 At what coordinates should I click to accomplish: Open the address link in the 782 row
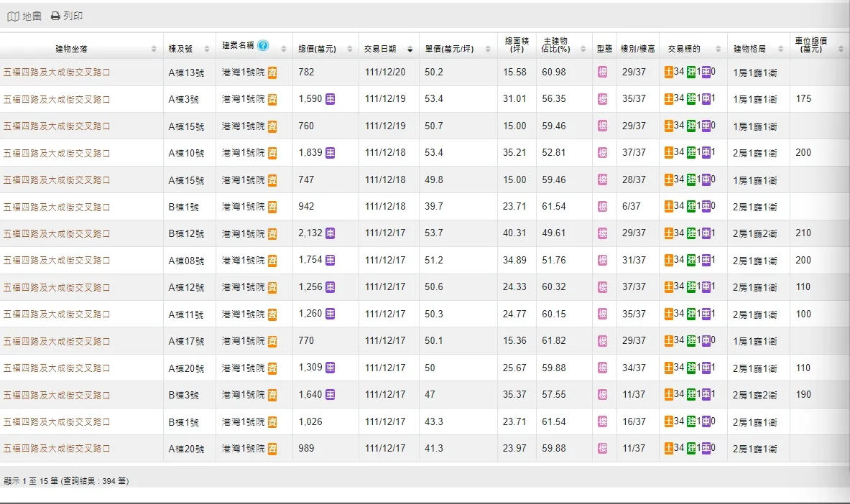tap(57, 73)
